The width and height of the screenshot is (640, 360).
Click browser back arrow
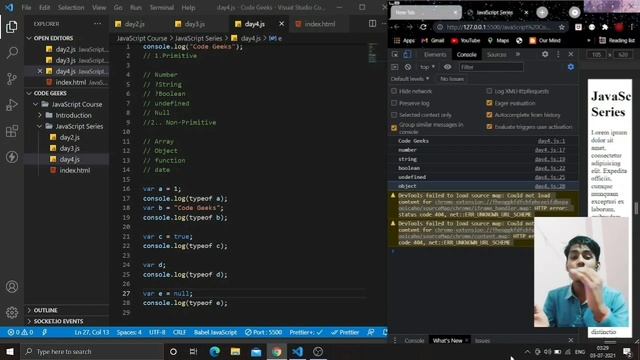pyautogui.click(x=396, y=27)
